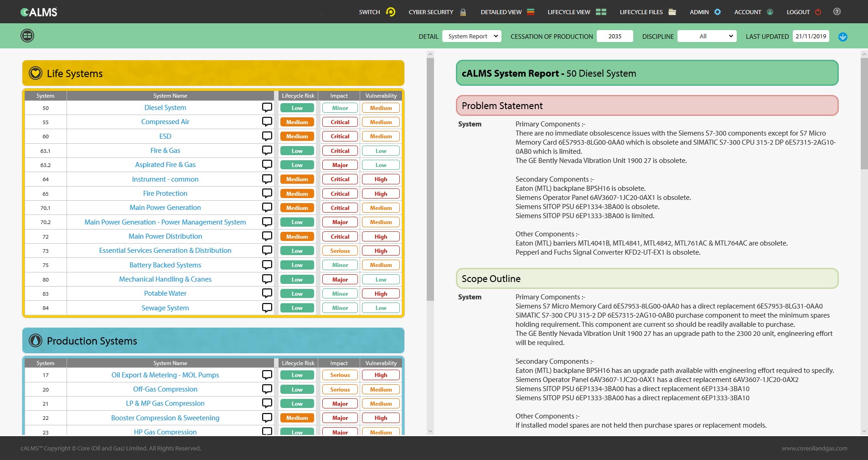Click Logout in the top bar
The image size is (868, 460).
[x=803, y=12]
